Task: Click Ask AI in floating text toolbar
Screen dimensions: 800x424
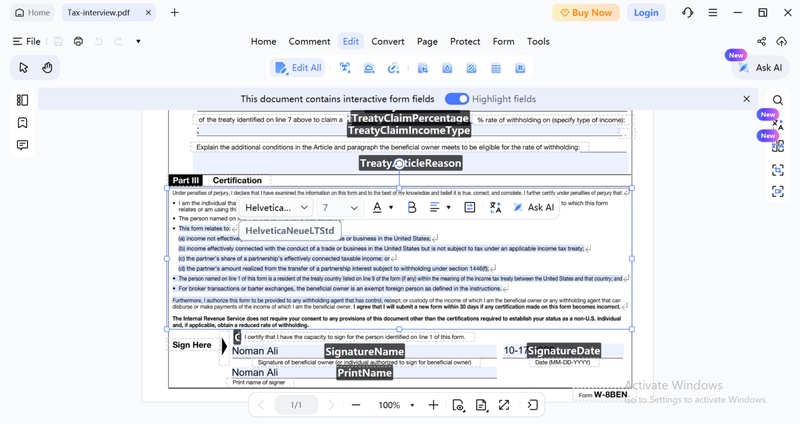Action: pos(534,207)
